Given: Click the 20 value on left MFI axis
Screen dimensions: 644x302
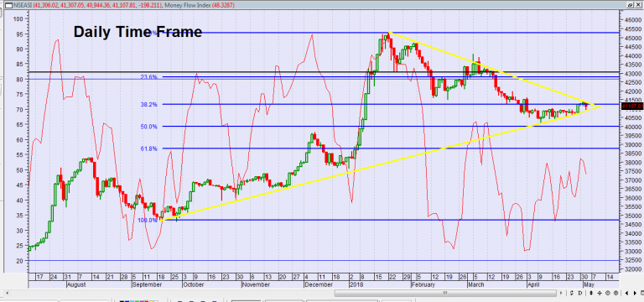Looking at the screenshot, I should 20,261.
